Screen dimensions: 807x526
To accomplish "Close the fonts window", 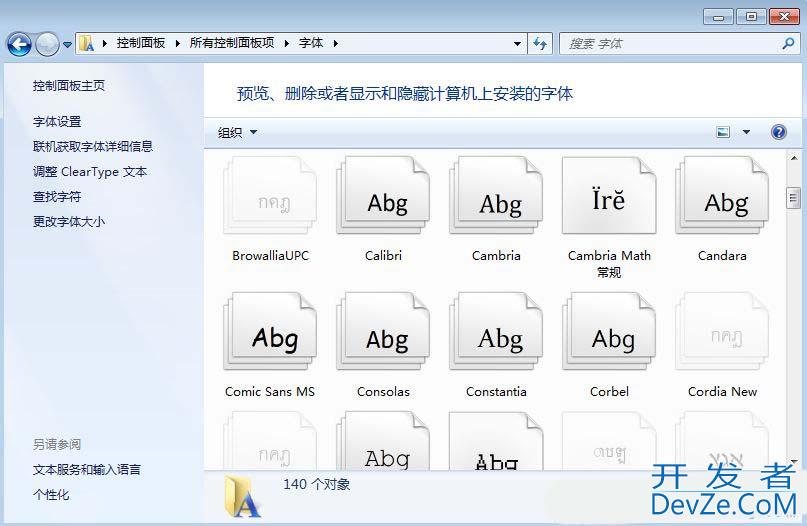I will 784,17.
